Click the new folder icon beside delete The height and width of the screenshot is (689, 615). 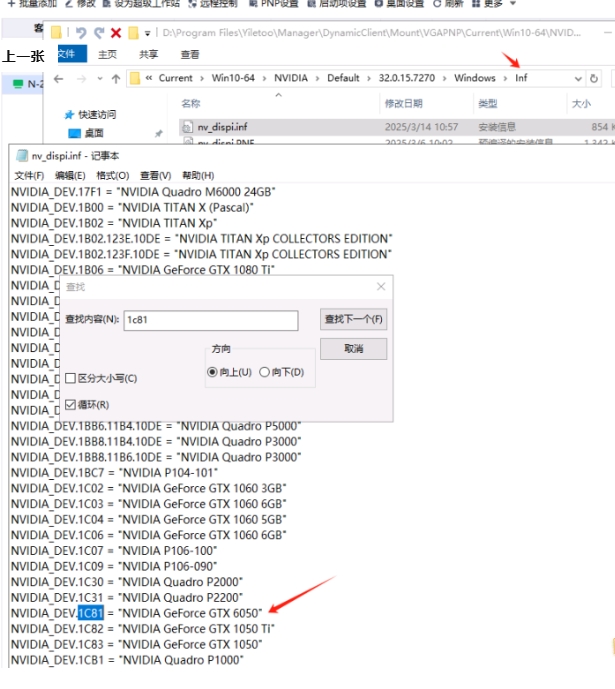tap(133, 33)
